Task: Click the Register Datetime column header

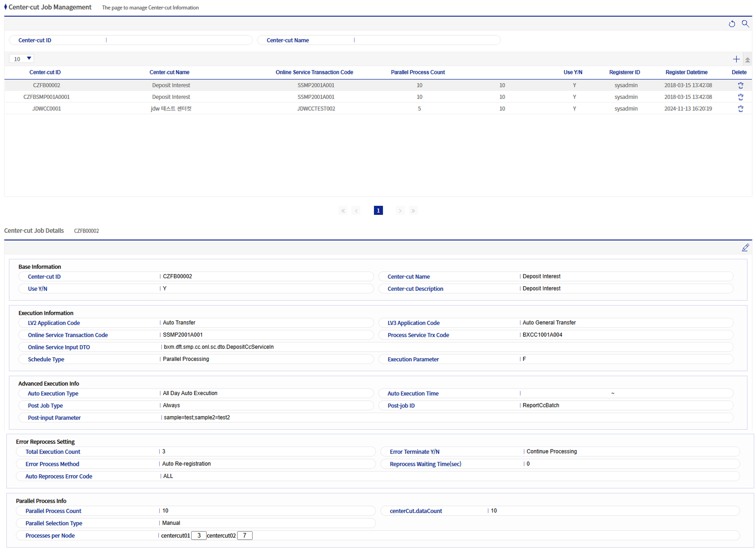Action: click(x=686, y=72)
